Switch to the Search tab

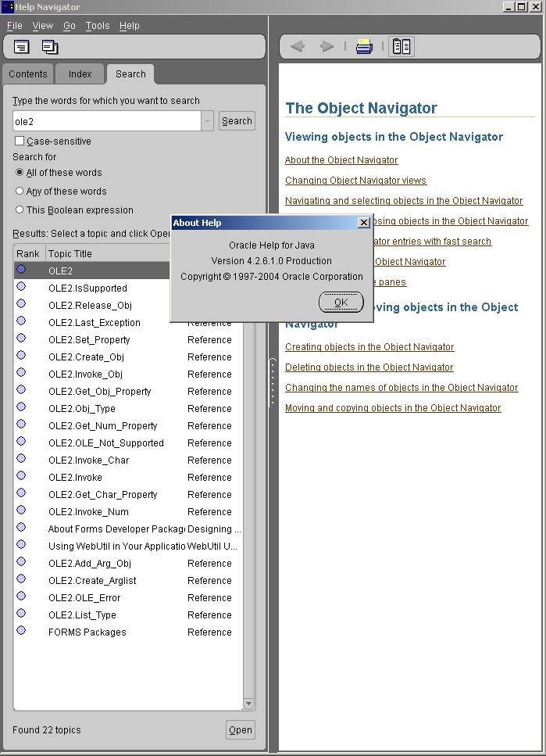pos(130,74)
